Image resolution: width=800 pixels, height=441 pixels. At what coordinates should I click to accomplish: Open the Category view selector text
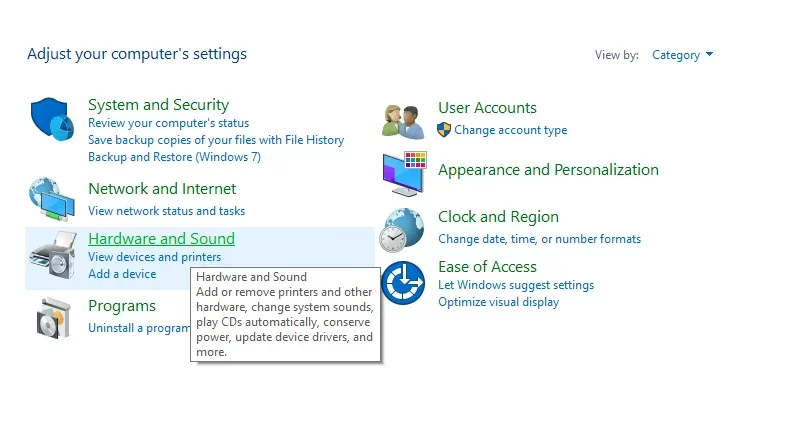[x=676, y=55]
